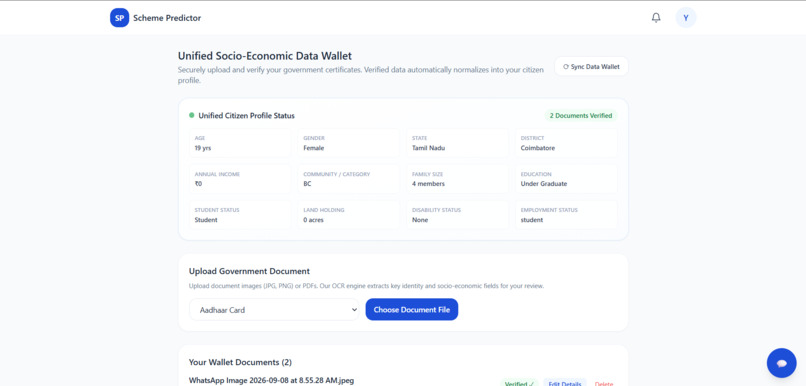Open the chat bubble assistant button
806x386 pixels.
781,363
